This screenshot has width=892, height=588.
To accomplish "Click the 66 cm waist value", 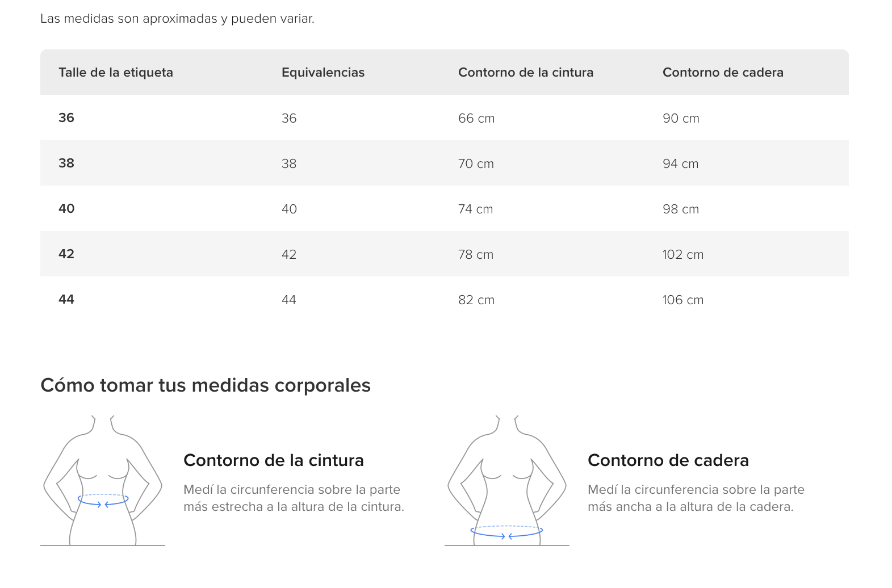I will tap(476, 118).
